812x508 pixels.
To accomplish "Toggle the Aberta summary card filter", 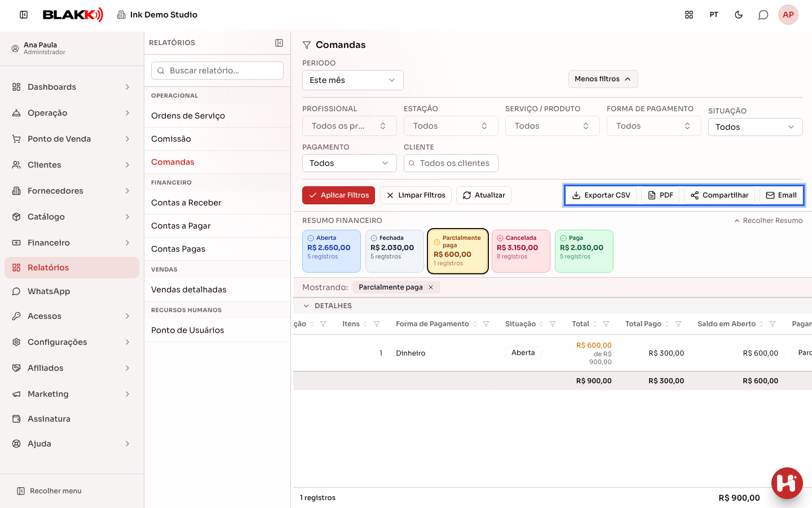I will pos(332,251).
